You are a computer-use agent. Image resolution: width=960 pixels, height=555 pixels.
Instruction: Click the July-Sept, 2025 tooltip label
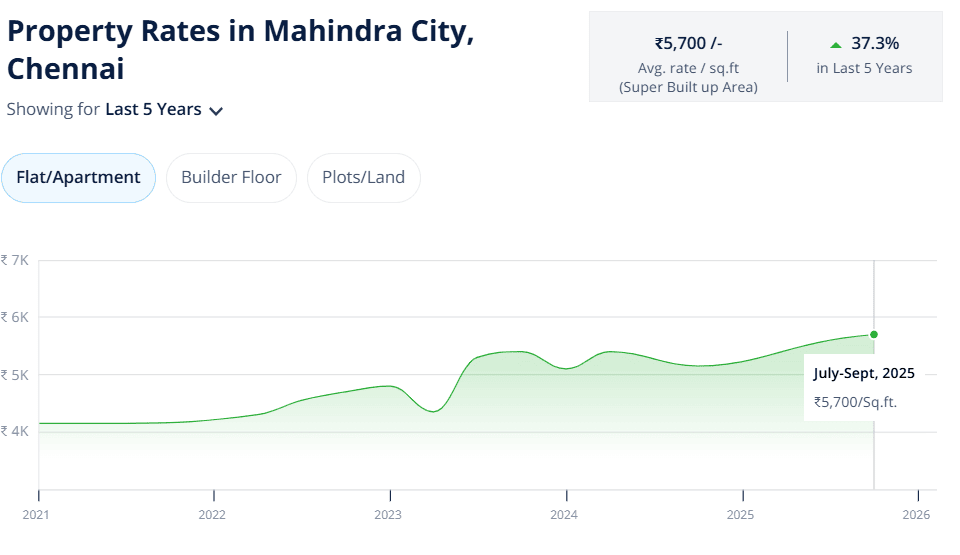(x=864, y=374)
